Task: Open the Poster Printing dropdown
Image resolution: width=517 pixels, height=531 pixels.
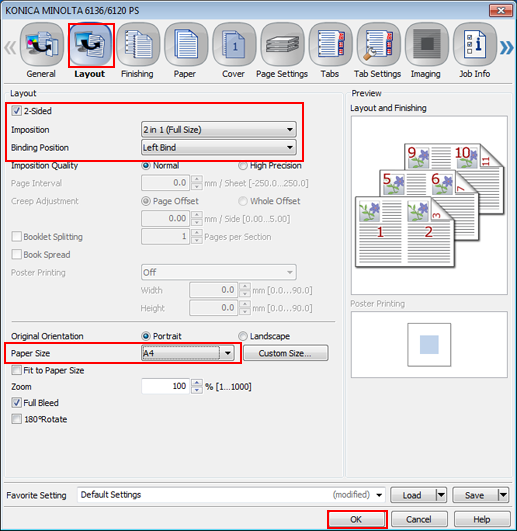Action: click(219, 272)
